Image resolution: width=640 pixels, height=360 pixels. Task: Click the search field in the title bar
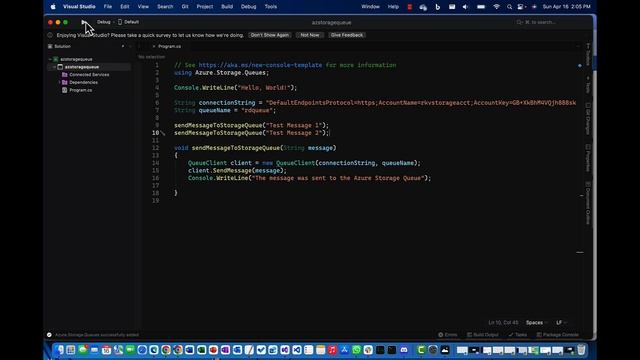coord(536,22)
